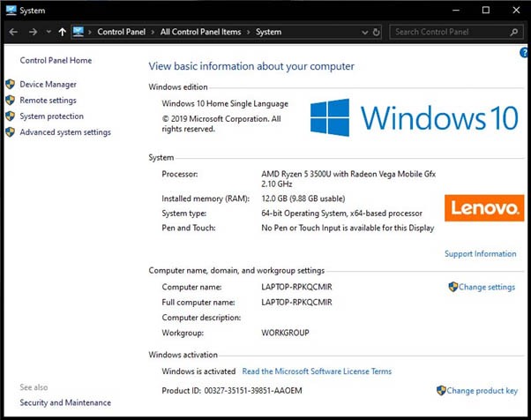Click Change settings for computer name
The height and width of the screenshot is (420, 531).
tap(487, 288)
